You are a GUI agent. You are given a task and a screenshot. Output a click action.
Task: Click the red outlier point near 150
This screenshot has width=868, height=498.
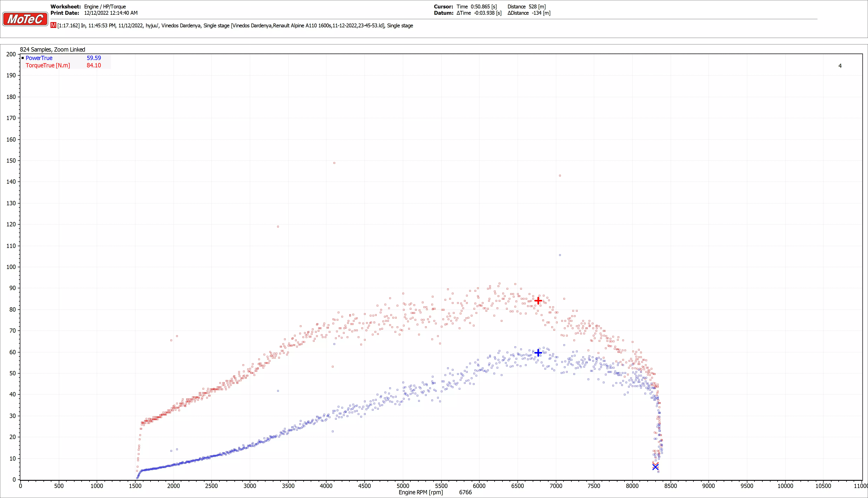click(334, 163)
